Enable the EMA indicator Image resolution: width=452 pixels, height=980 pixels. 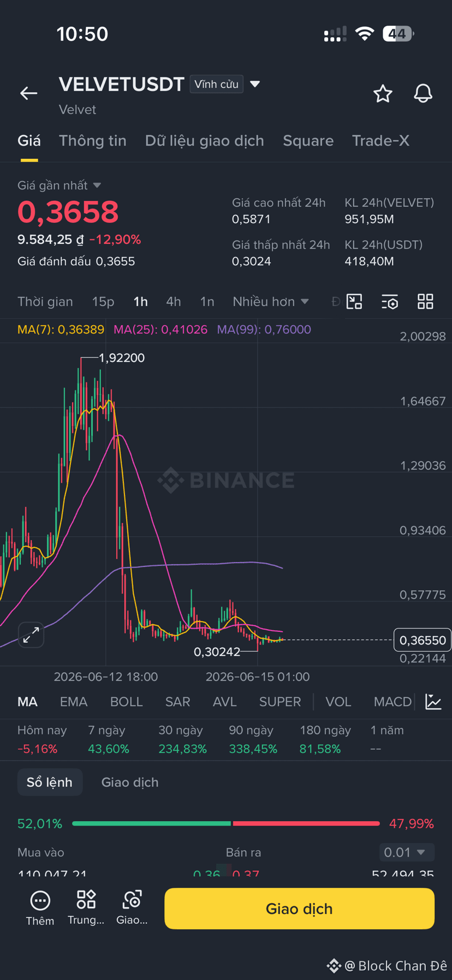pos(74,702)
